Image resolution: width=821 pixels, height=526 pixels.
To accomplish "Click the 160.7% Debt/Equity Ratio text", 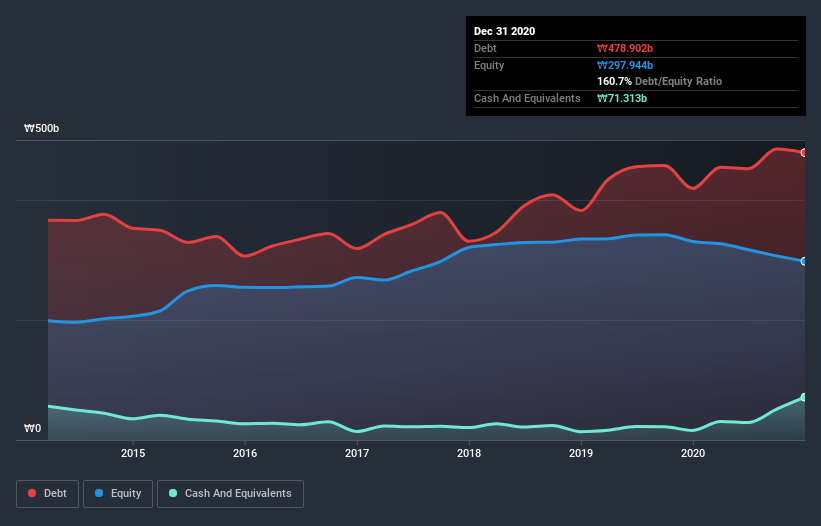I will (x=659, y=81).
